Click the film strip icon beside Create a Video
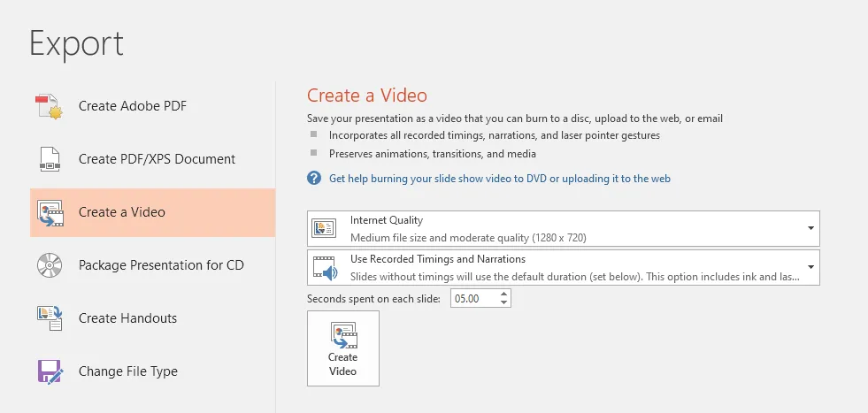This screenshot has width=868, height=413. tap(50, 212)
